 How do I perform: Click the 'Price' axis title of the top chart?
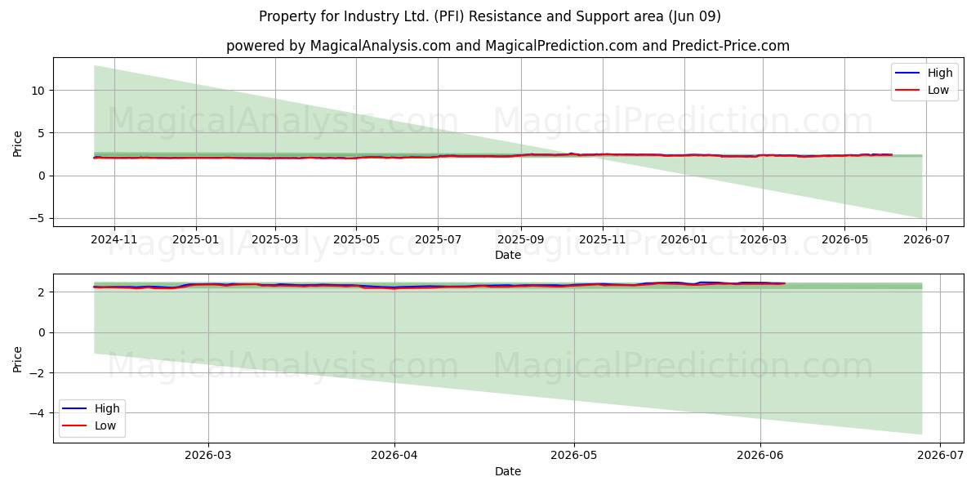tap(18, 141)
